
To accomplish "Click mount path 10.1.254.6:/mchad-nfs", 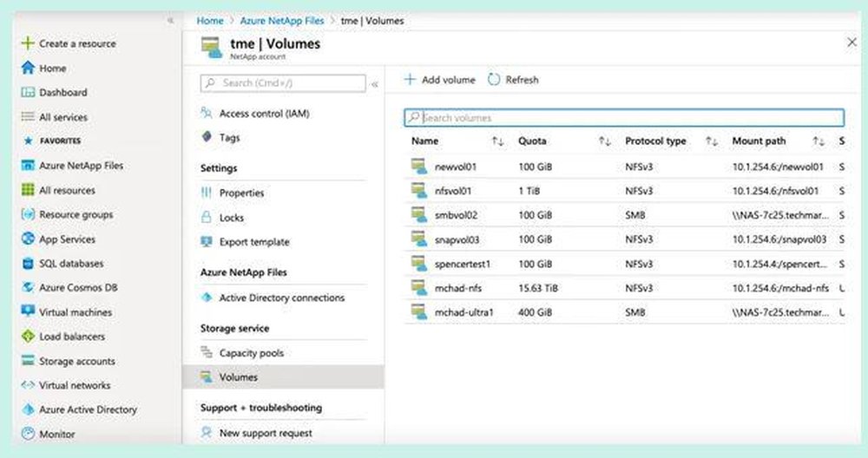I will tap(780, 288).
